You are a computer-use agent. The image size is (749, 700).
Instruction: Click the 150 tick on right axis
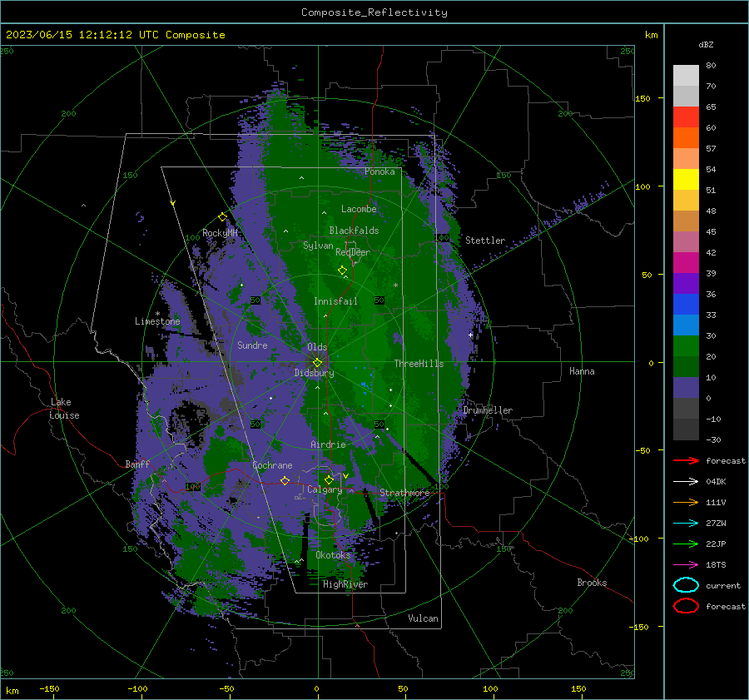[642, 98]
